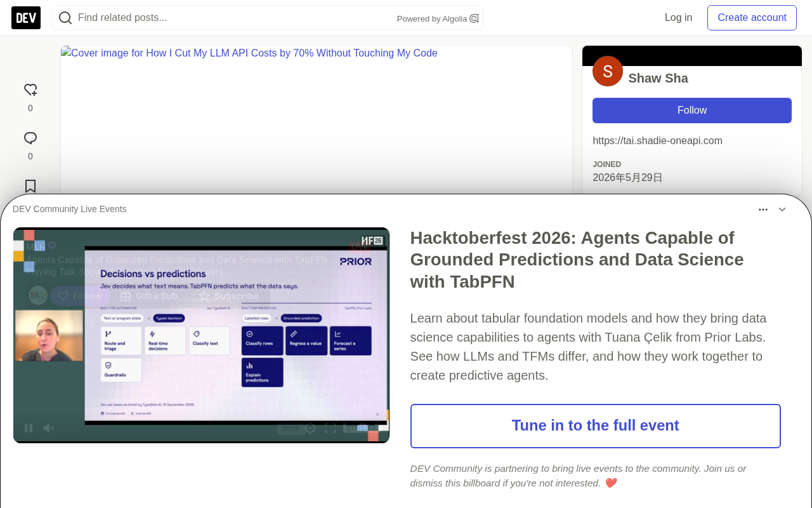Click Tune in to the full event
The height and width of the screenshot is (508, 812).
pyautogui.click(x=596, y=426)
